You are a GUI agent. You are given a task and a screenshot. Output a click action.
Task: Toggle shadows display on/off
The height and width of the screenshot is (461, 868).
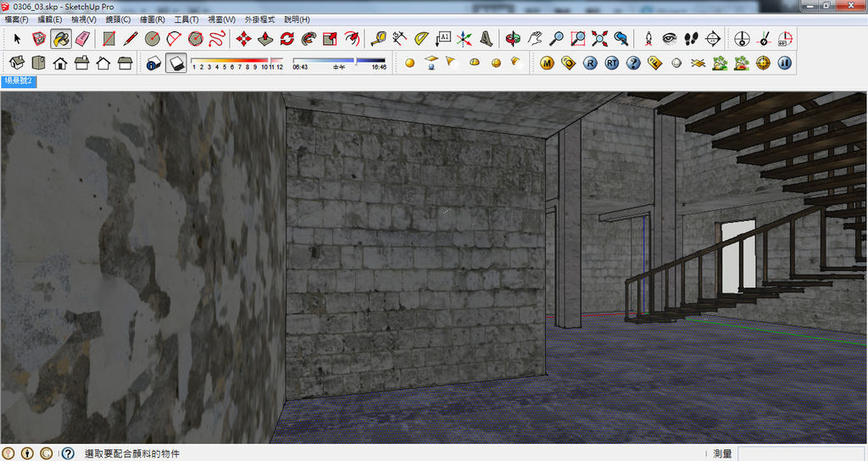pos(176,63)
